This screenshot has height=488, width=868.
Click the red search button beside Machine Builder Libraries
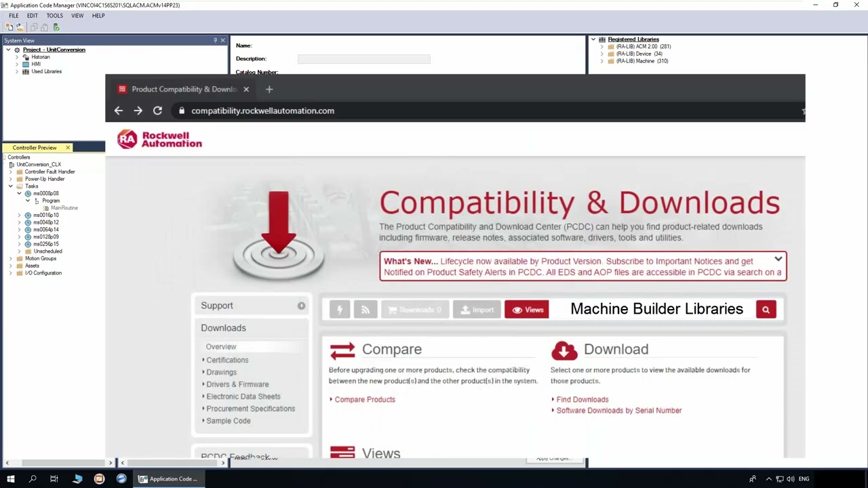coord(766,310)
